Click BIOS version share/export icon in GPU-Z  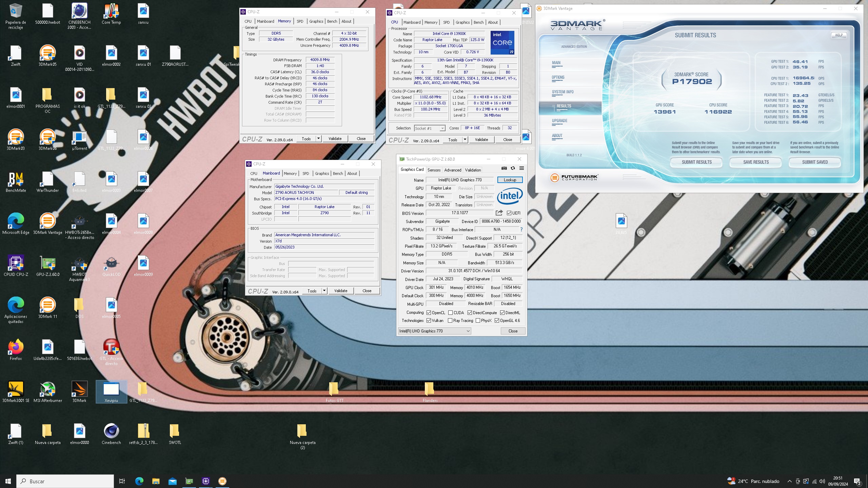499,213
